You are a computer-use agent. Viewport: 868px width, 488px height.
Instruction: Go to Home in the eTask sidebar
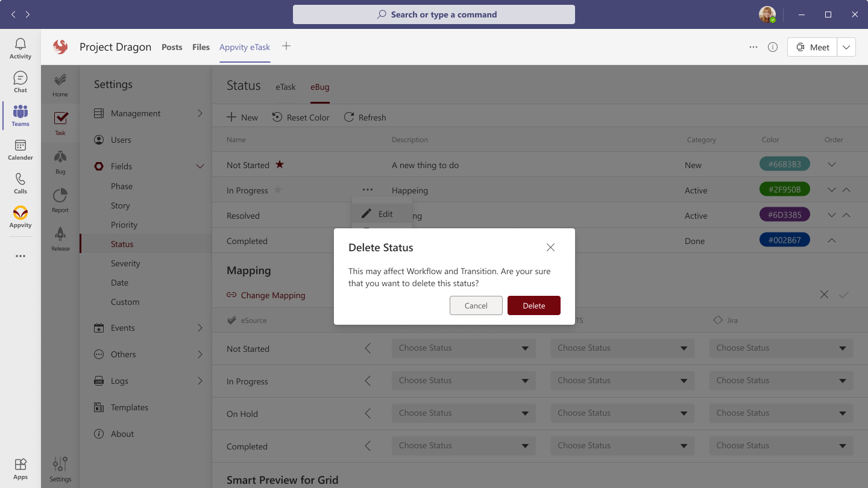click(60, 84)
